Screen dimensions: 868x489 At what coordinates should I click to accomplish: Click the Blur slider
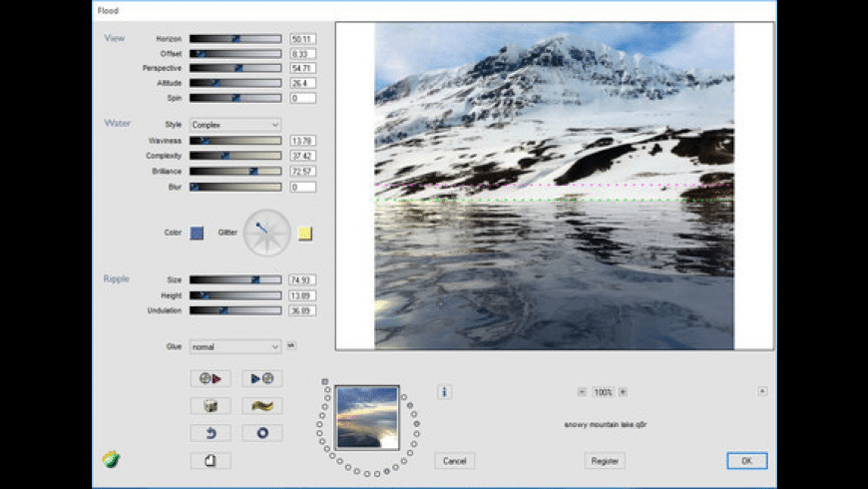click(x=235, y=188)
